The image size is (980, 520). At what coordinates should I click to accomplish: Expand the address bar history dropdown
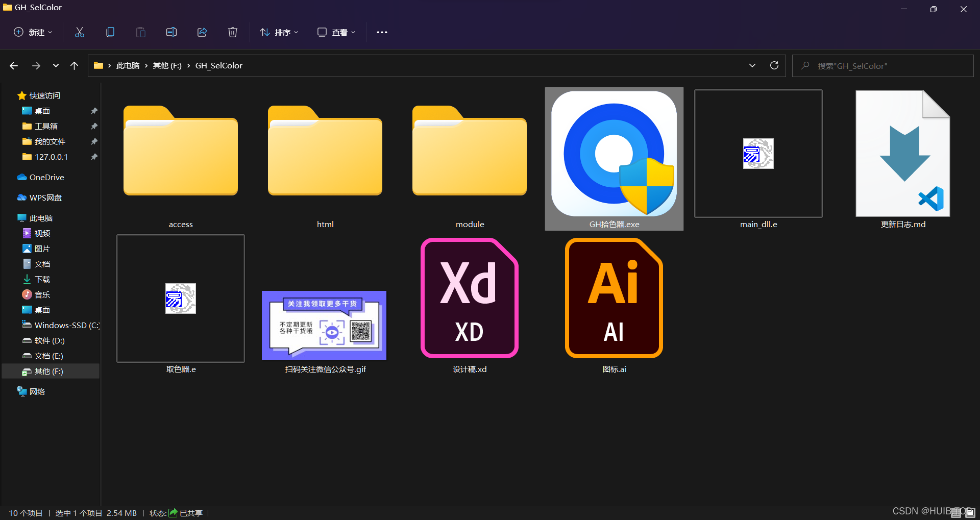pyautogui.click(x=752, y=65)
